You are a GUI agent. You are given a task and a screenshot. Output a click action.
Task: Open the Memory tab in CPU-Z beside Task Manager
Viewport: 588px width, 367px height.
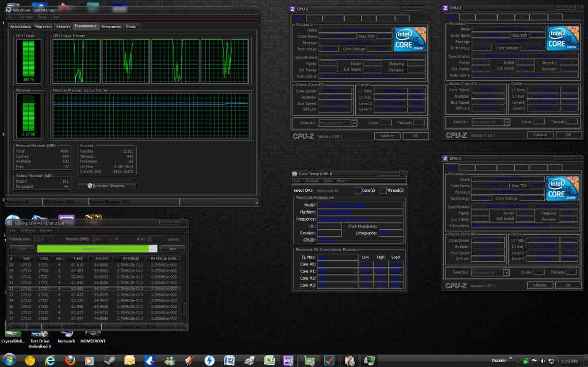tap(353, 18)
